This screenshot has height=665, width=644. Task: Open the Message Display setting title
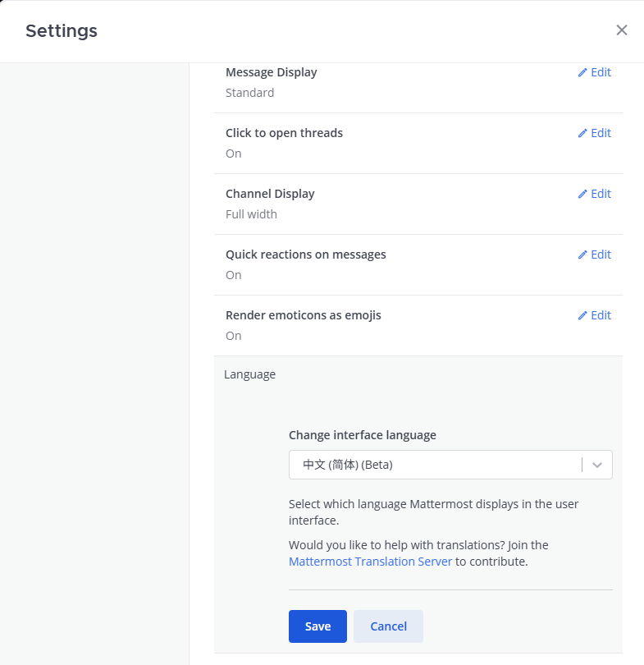[271, 72]
